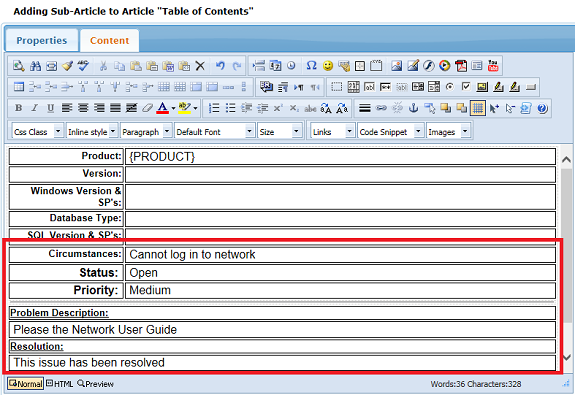Cut the selected content

(103, 66)
